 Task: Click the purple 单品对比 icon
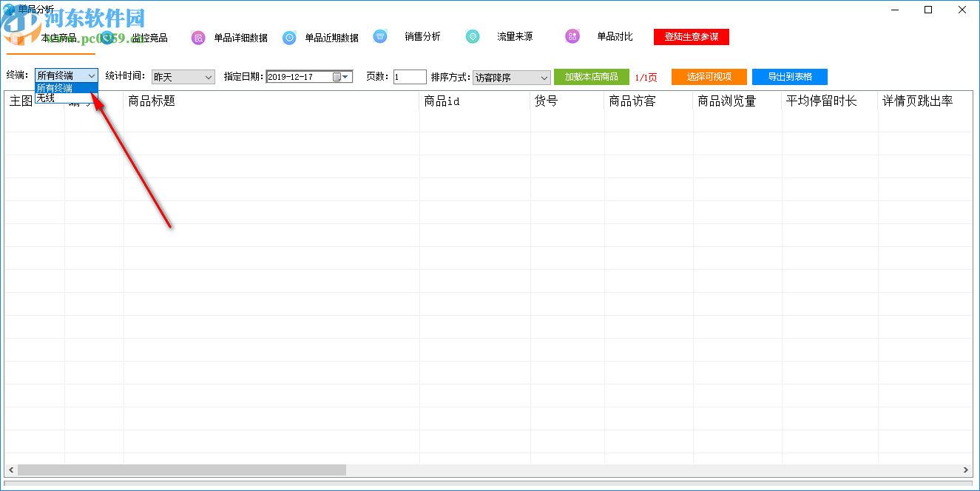coord(572,35)
